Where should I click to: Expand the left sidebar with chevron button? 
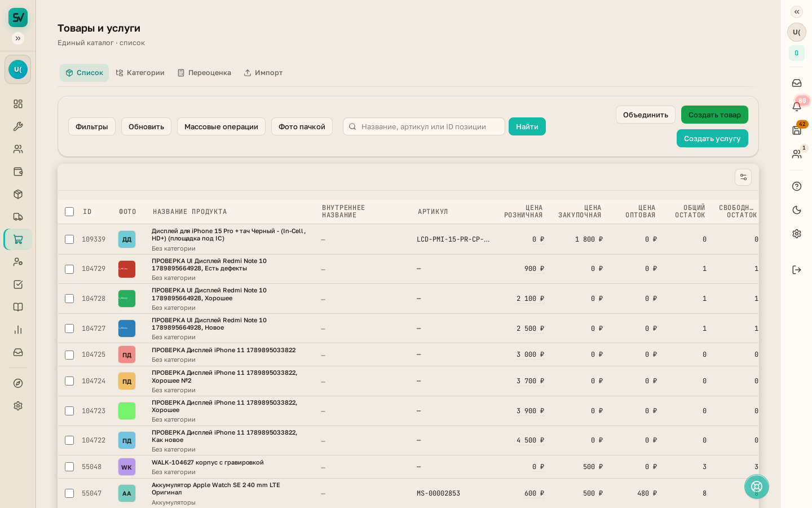click(x=18, y=38)
